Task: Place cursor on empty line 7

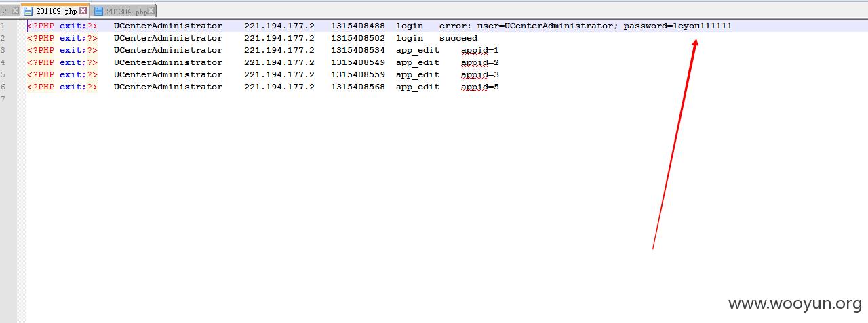Action: [447, 99]
